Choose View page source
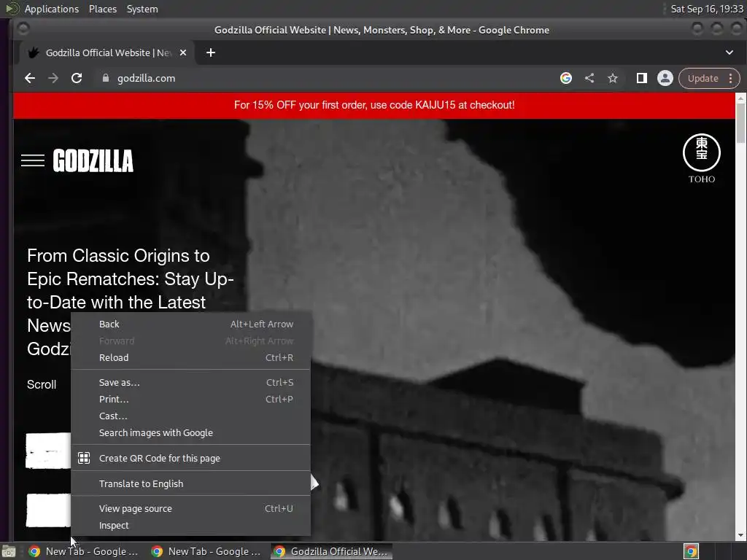 (x=190, y=508)
